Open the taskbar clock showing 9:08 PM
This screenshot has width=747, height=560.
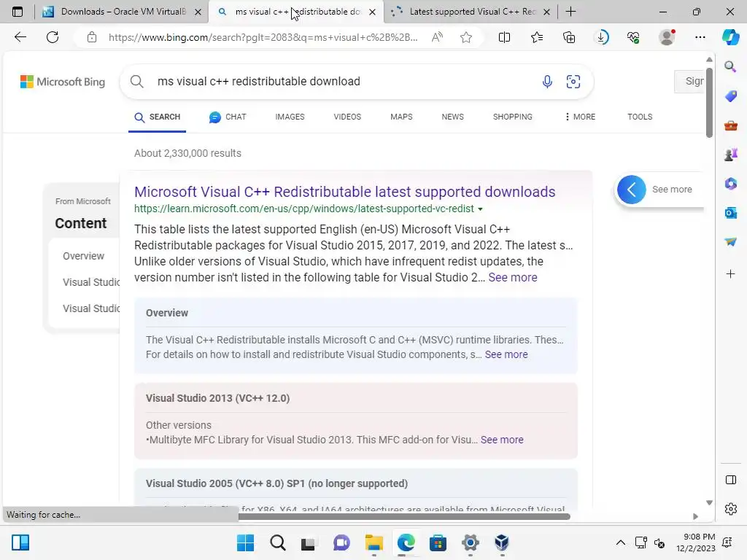click(695, 542)
